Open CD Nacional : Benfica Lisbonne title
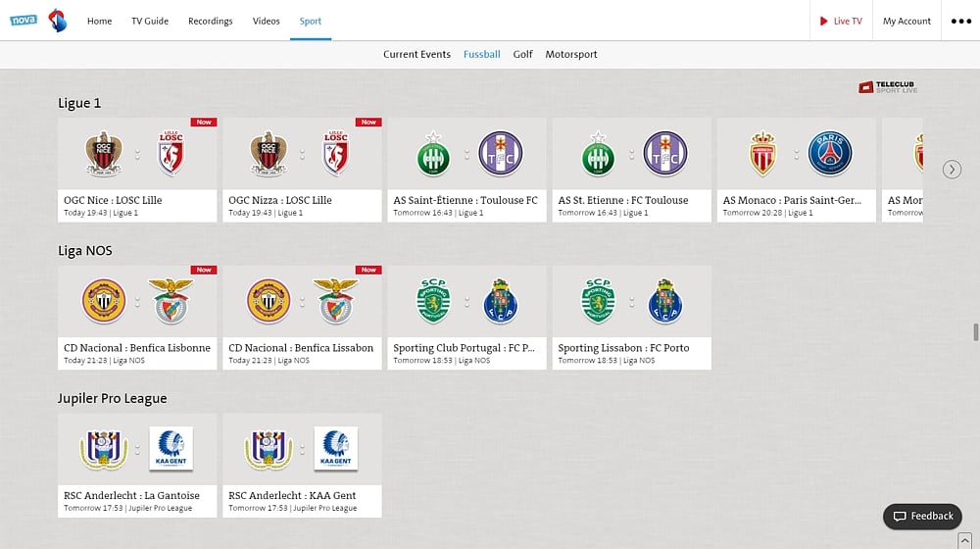This screenshot has width=980, height=549. tap(137, 348)
